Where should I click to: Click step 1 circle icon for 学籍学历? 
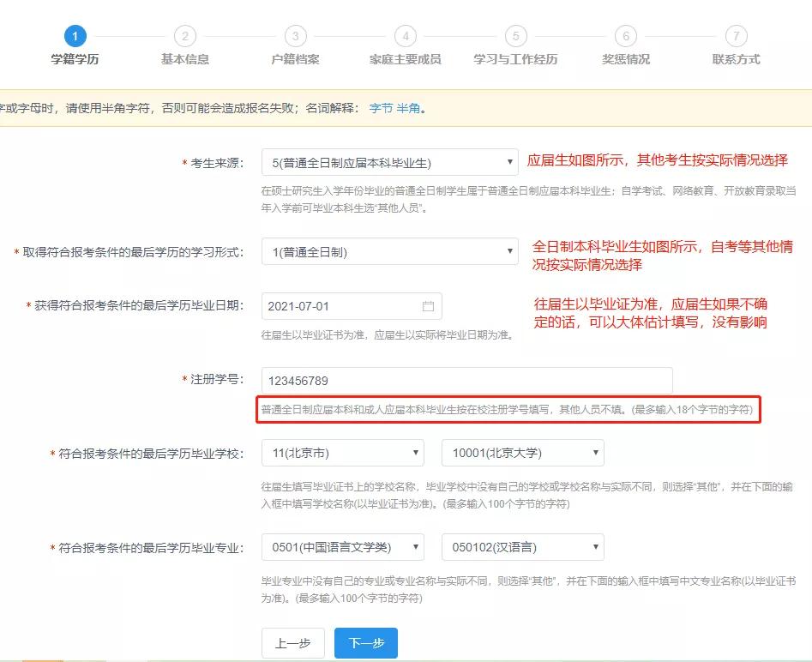(75, 36)
